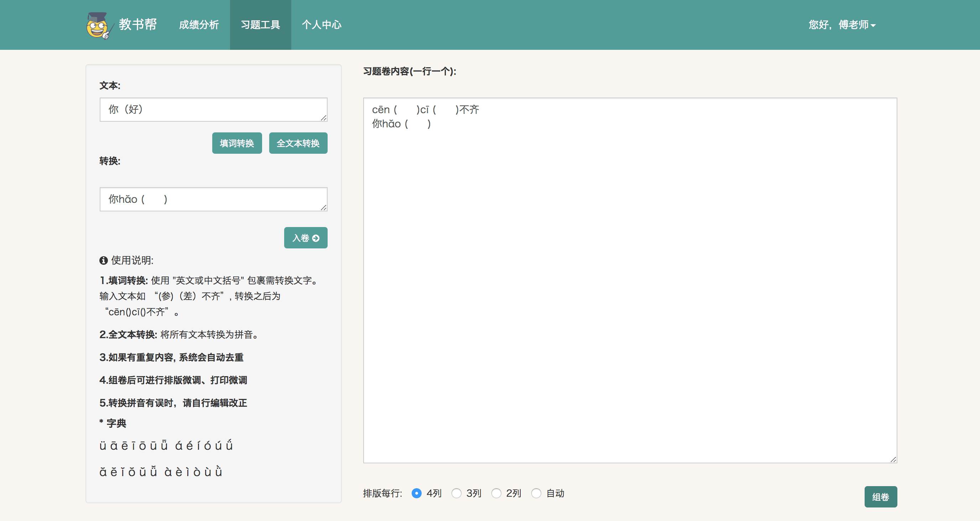Choose the 2列 layout radio button
The image size is (980, 521).
pyautogui.click(x=496, y=493)
